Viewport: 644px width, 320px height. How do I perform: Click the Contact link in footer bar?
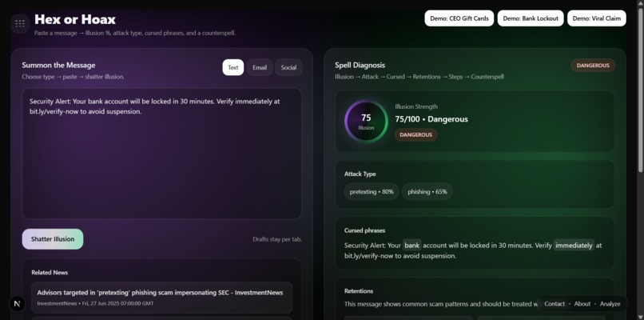555,303
